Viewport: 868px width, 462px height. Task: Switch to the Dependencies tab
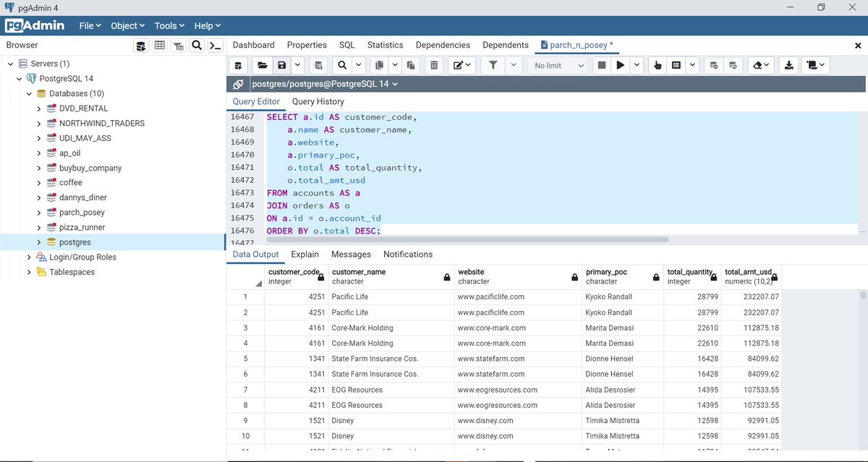tap(443, 45)
